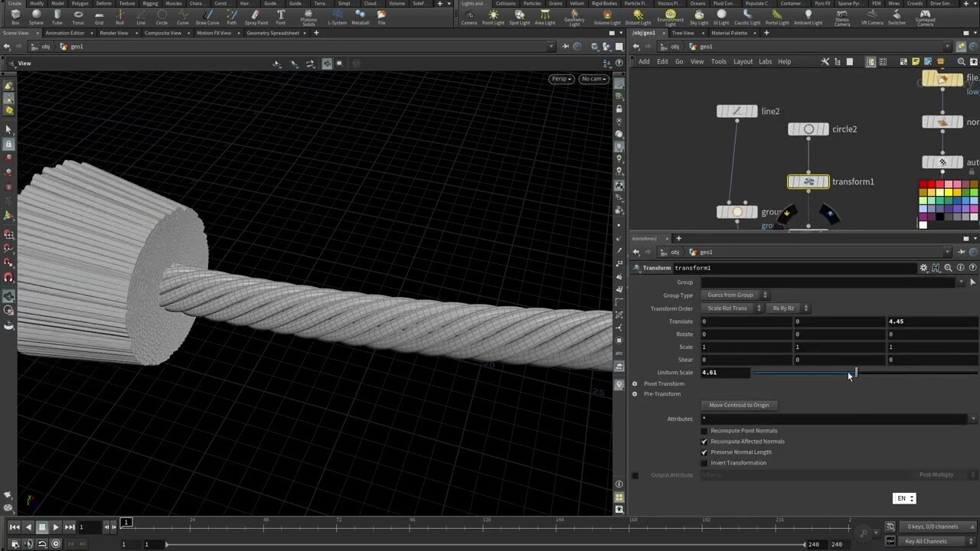Click the EN keyboard layout button

[902, 498]
